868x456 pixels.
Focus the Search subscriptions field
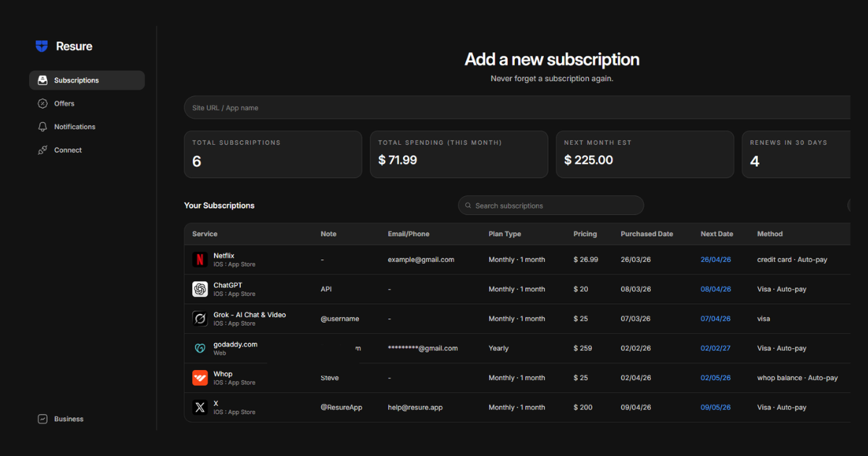(x=551, y=206)
